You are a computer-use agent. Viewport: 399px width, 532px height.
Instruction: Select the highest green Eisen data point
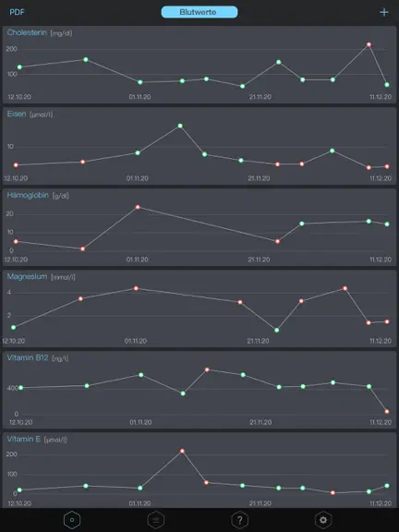180,126
